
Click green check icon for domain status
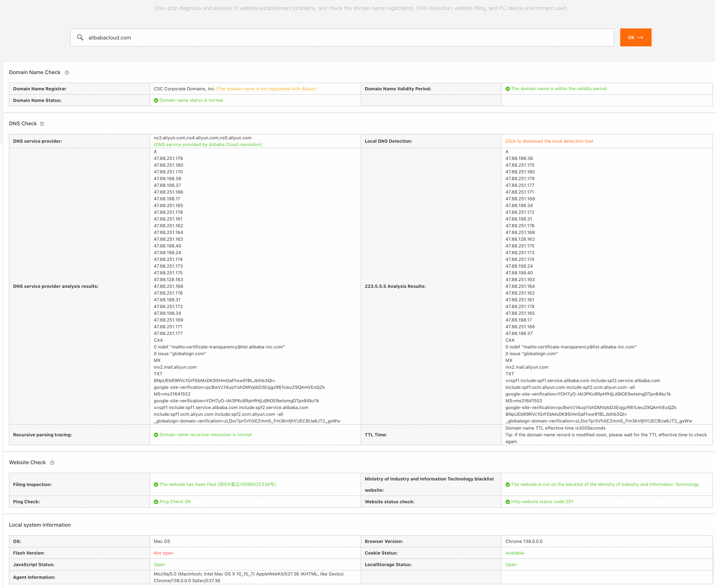156,101
